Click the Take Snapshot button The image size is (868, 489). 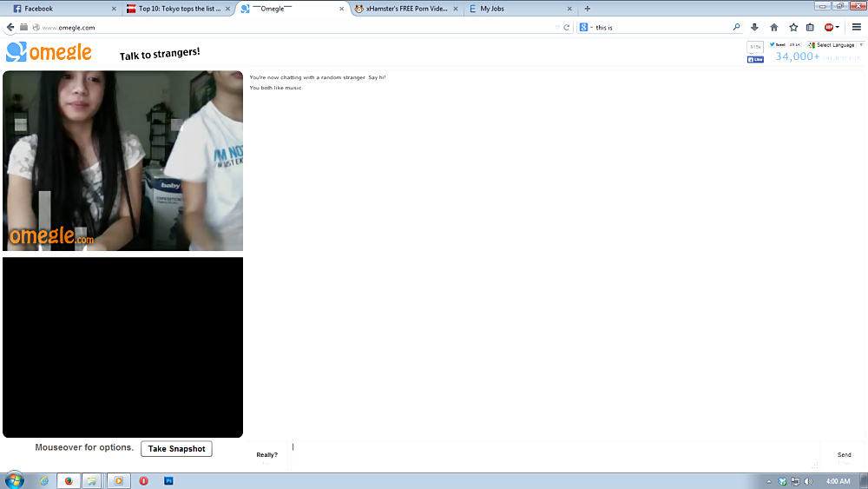point(176,448)
